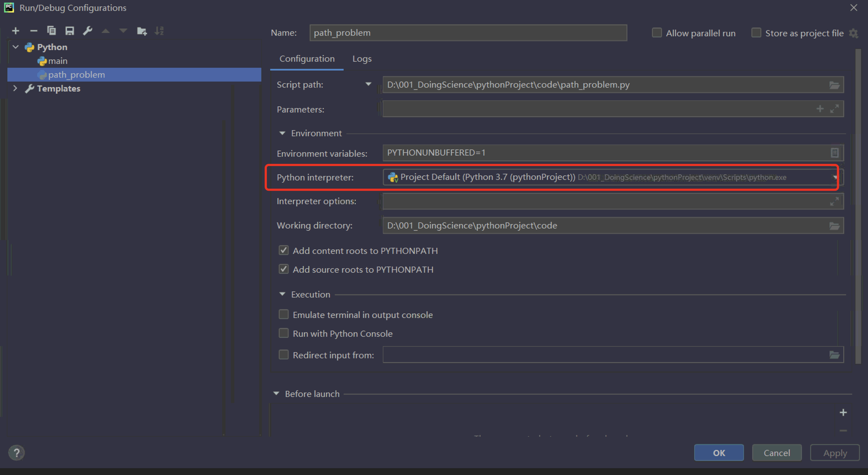Switch to the Logs tab
Viewport: 868px width, 475px height.
362,59
